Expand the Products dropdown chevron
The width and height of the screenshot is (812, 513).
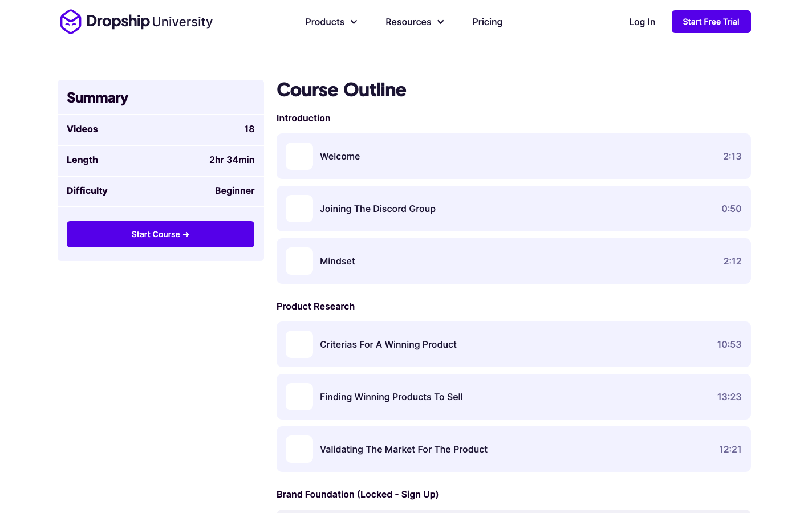(x=354, y=22)
